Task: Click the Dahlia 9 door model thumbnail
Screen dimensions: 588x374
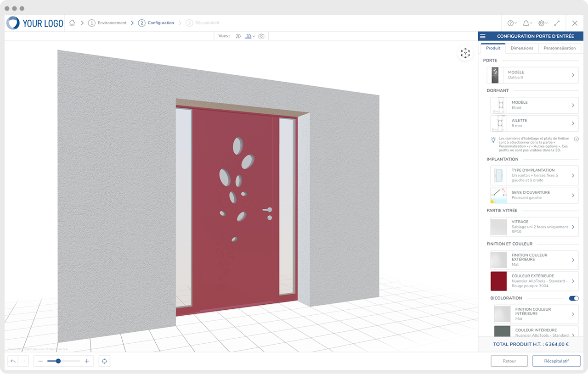Action: pos(495,75)
